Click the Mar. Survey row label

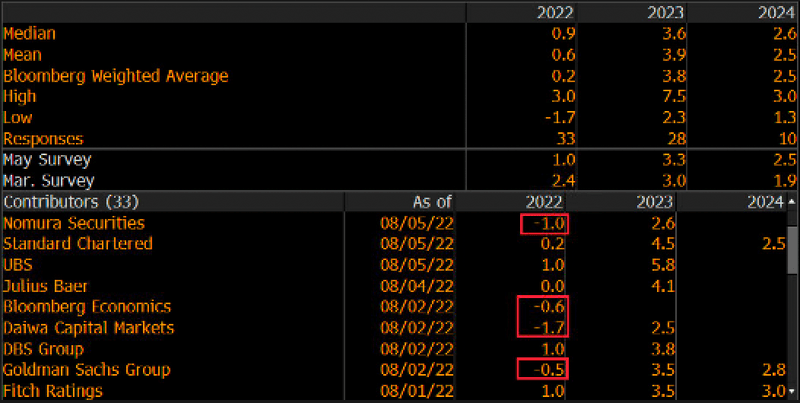[x=48, y=181]
